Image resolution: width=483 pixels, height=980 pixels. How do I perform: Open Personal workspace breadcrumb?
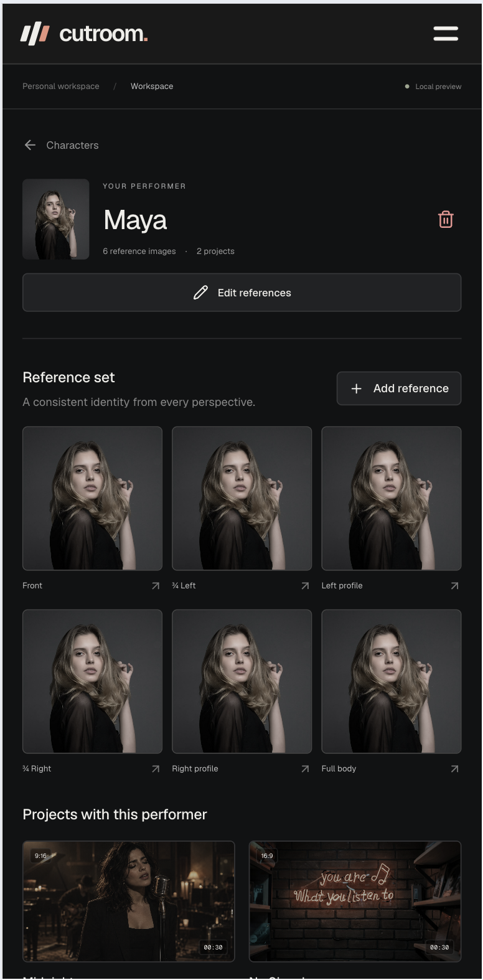61,87
